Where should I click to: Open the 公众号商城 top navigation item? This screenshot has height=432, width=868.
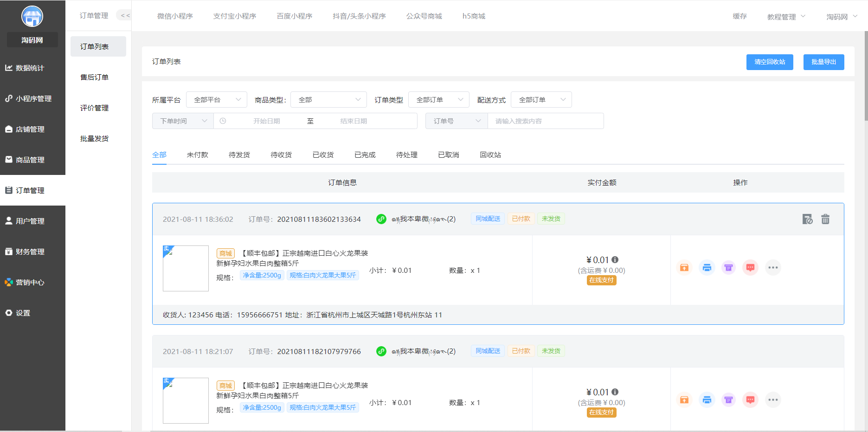pyautogui.click(x=424, y=16)
